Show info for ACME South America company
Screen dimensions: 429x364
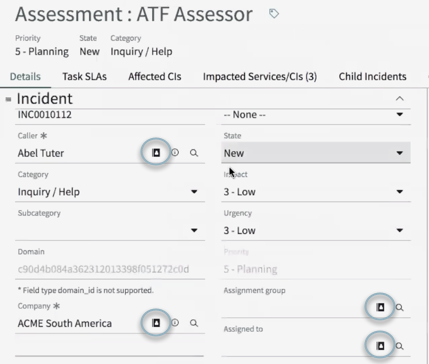[175, 323]
